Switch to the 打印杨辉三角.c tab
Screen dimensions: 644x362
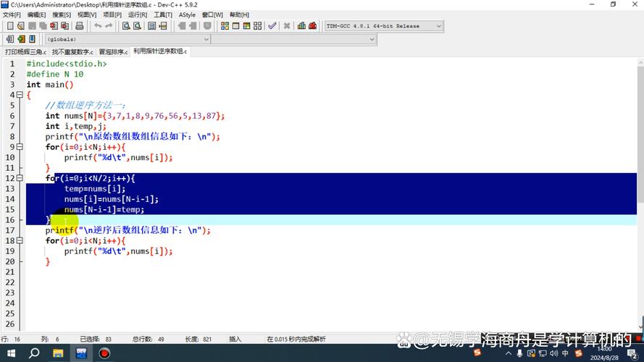[25, 52]
